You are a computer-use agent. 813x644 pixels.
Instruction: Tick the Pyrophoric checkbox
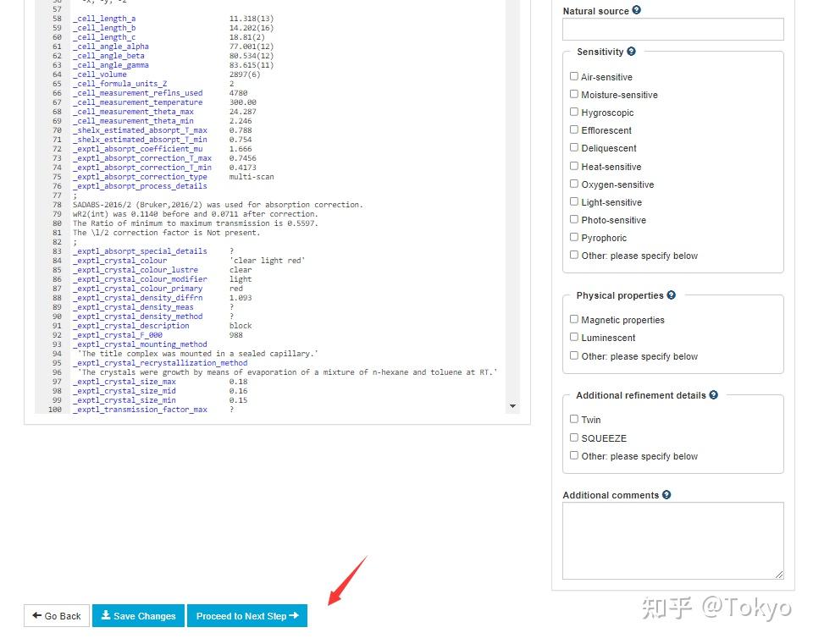tap(574, 237)
